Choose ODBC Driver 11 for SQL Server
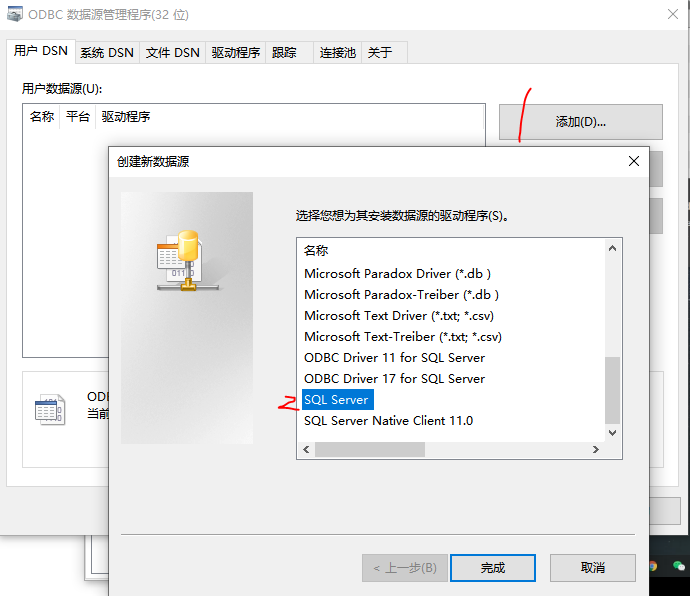The height and width of the screenshot is (596, 690). [394, 358]
